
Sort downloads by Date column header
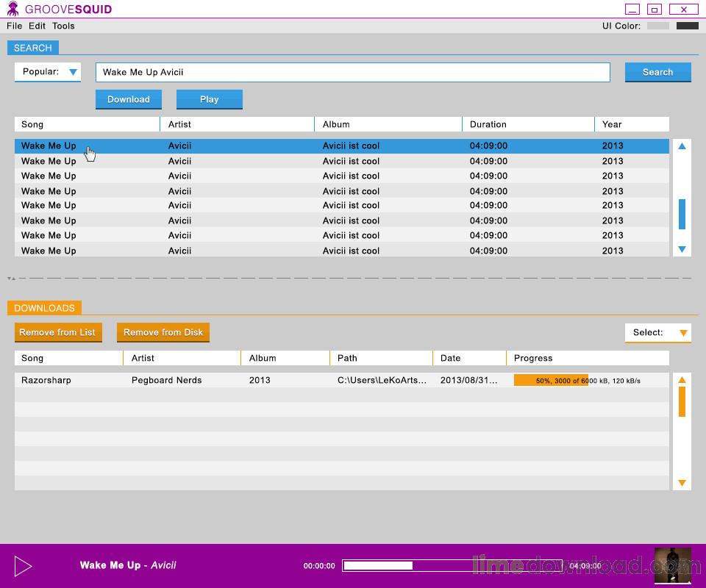[470, 358]
